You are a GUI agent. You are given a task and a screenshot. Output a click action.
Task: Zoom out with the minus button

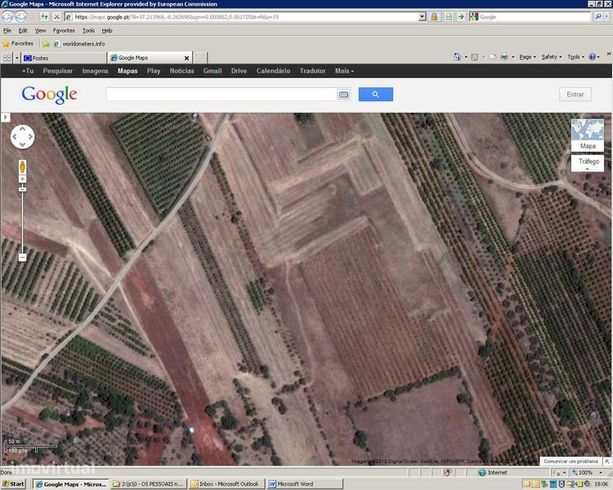pyautogui.click(x=22, y=257)
